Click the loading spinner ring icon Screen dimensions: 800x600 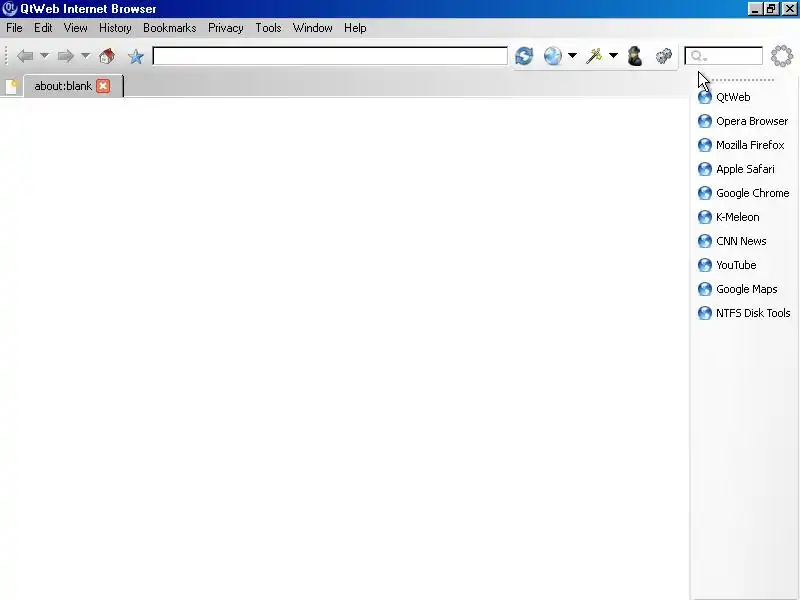click(782, 56)
